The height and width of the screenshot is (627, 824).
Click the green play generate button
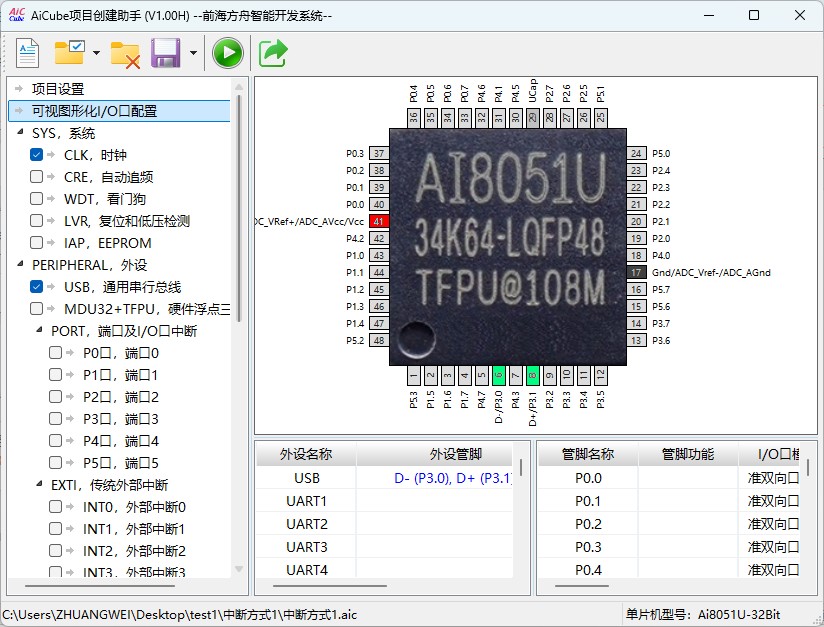pyautogui.click(x=228, y=53)
